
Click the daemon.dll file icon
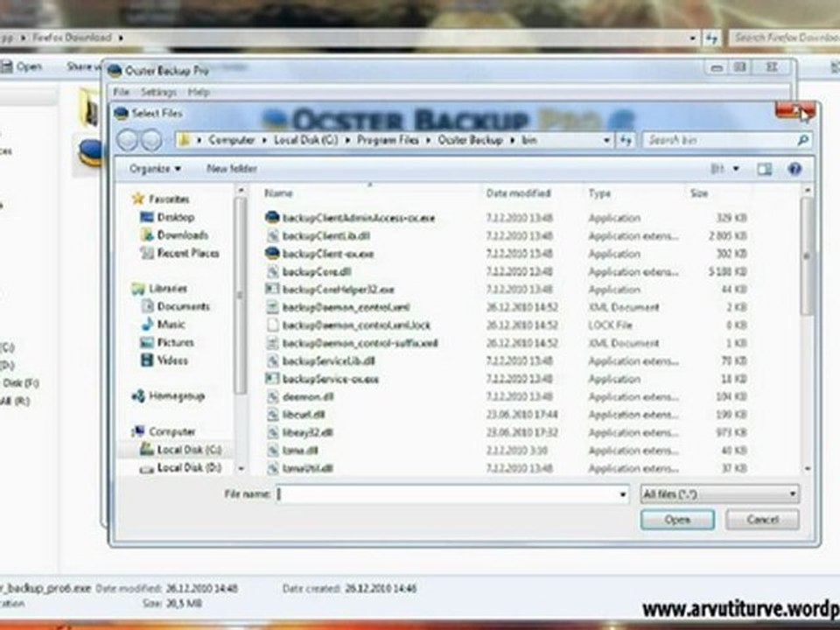[273, 397]
